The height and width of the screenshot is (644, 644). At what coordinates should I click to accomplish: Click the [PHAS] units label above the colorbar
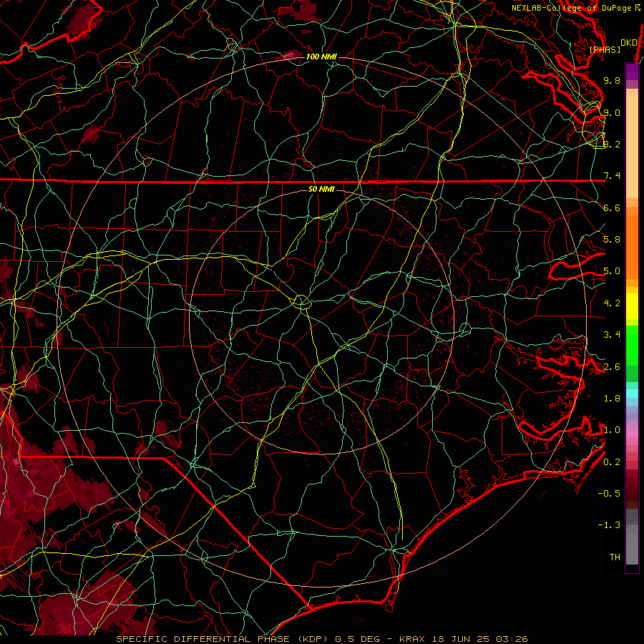[605, 49]
